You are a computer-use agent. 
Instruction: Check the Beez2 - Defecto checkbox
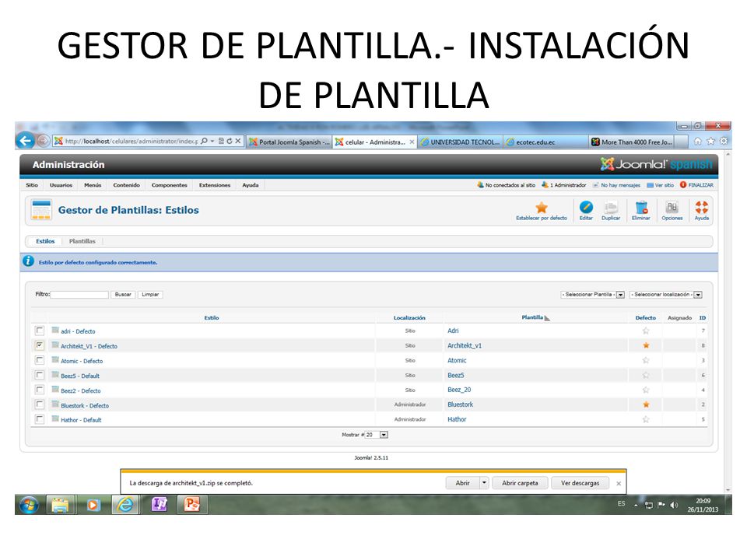40,390
